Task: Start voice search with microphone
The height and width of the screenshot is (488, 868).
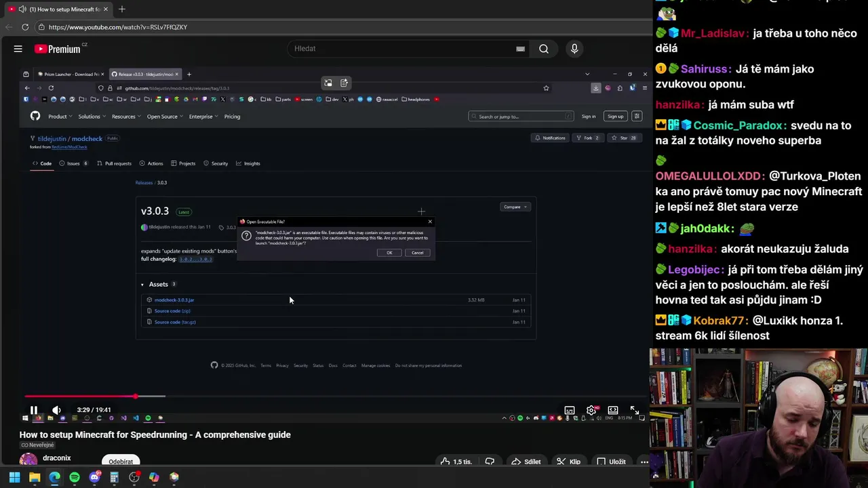Action: click(x=574, y=49)
